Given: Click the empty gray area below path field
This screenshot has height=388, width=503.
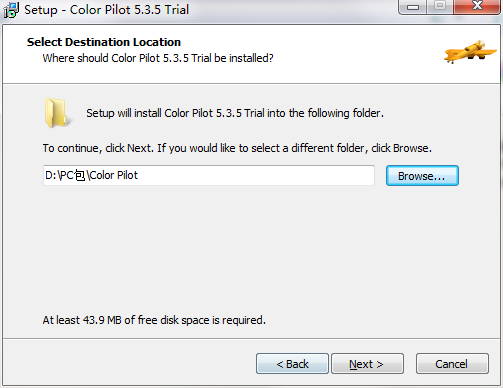Looking at the screenshot, I should [x=250, y=250].
